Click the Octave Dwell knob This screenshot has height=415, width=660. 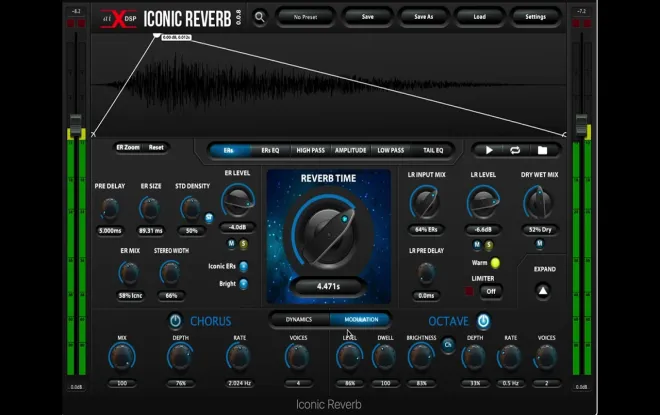[x=384, y=357]
